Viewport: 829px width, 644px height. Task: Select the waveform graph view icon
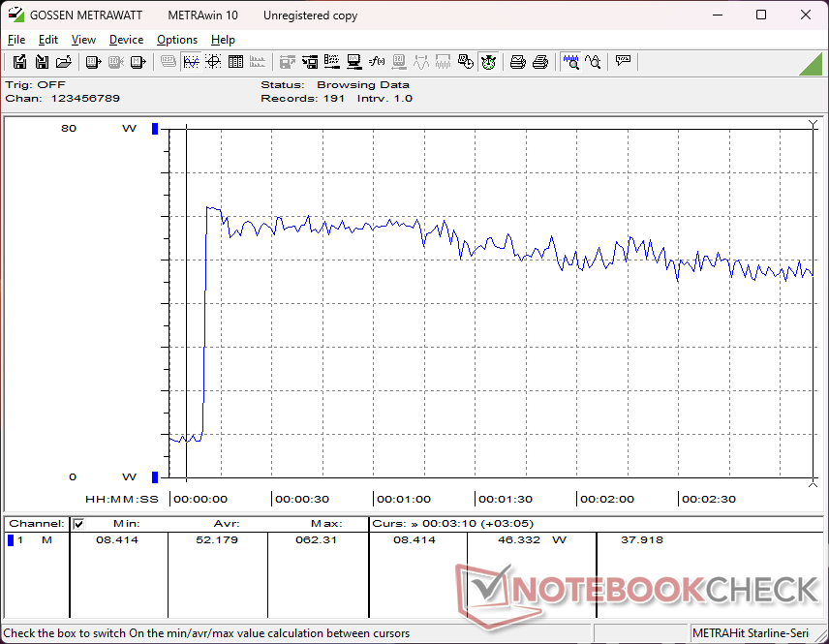click(191, 62)
